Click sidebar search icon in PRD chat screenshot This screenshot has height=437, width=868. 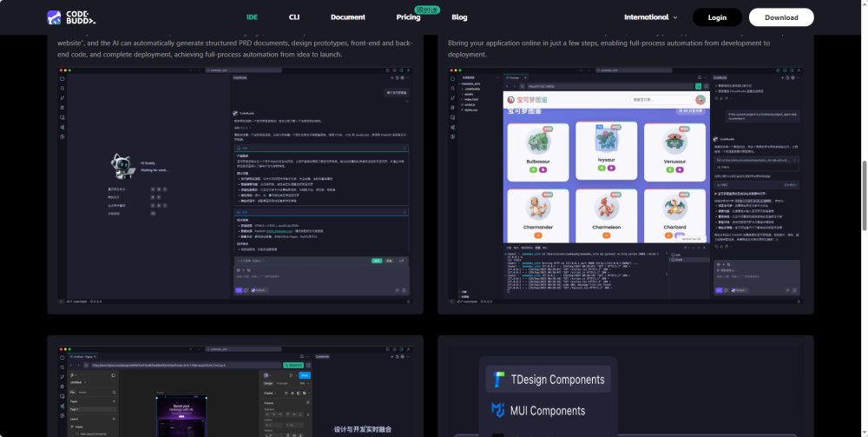click(62, 88)
